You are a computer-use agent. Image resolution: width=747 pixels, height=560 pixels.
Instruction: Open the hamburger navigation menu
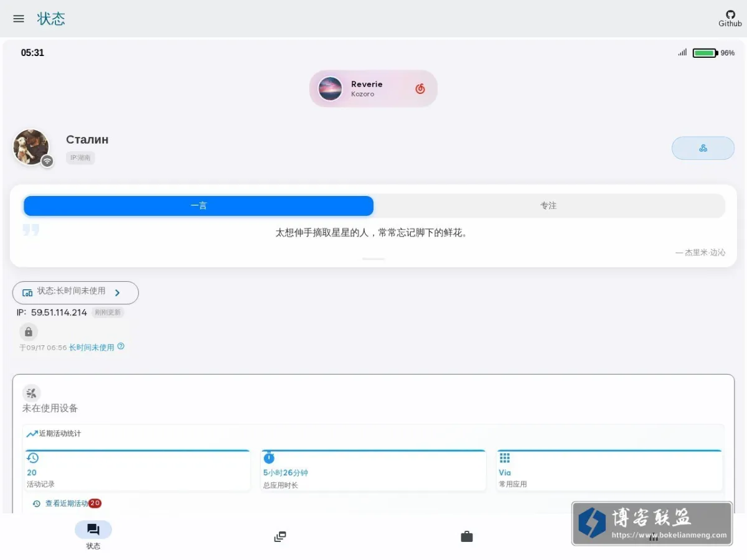[x=19, y=19]
